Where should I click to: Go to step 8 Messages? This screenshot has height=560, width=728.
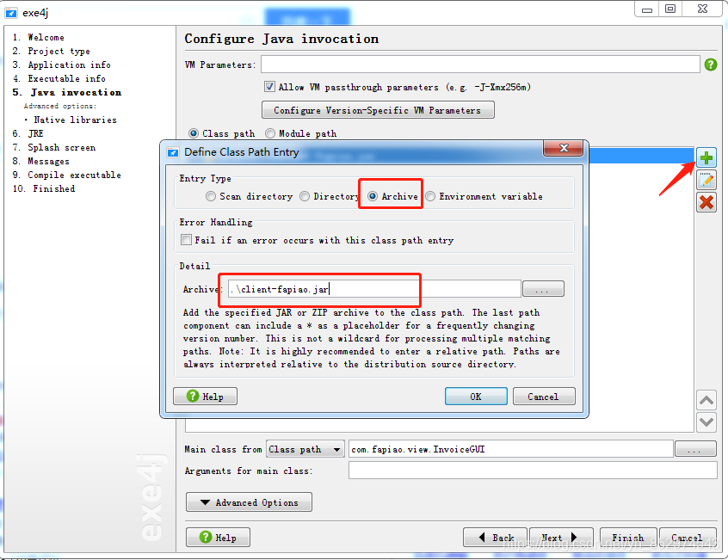tap(40, 162)
